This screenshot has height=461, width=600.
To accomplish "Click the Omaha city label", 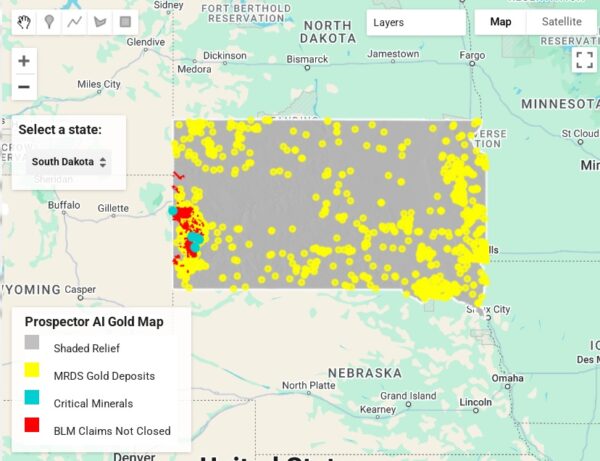I will coord(507,378).
